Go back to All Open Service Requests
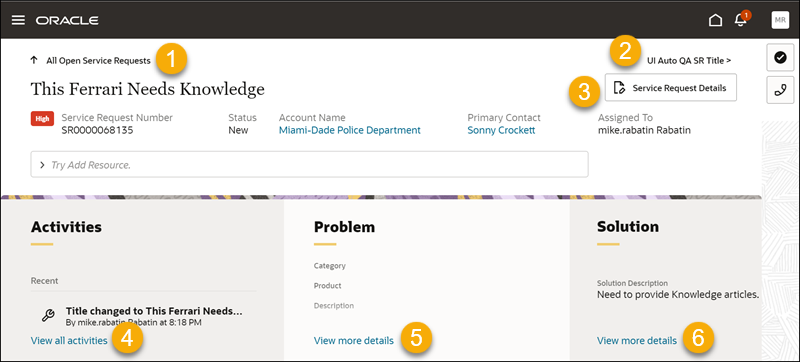The width and height of the screenshot is (800, 362). tap(98, 61)
